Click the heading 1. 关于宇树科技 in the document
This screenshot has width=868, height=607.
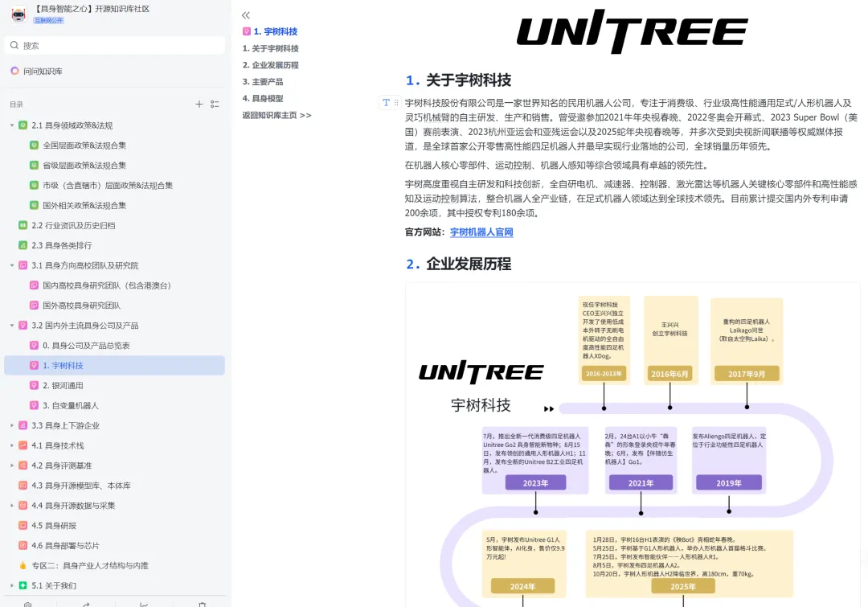coord(458,80)
